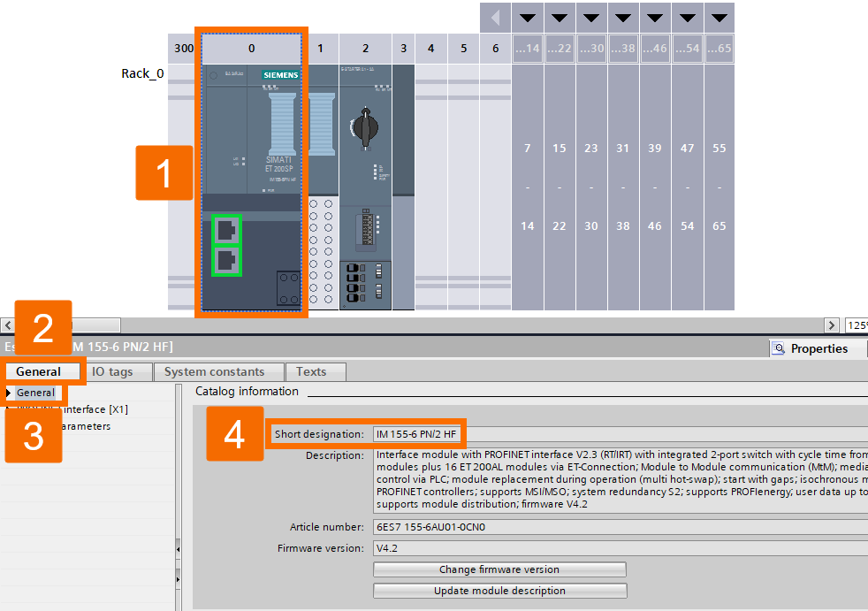
Task: Switch to the Texts tab
Action: pos(311,371)
